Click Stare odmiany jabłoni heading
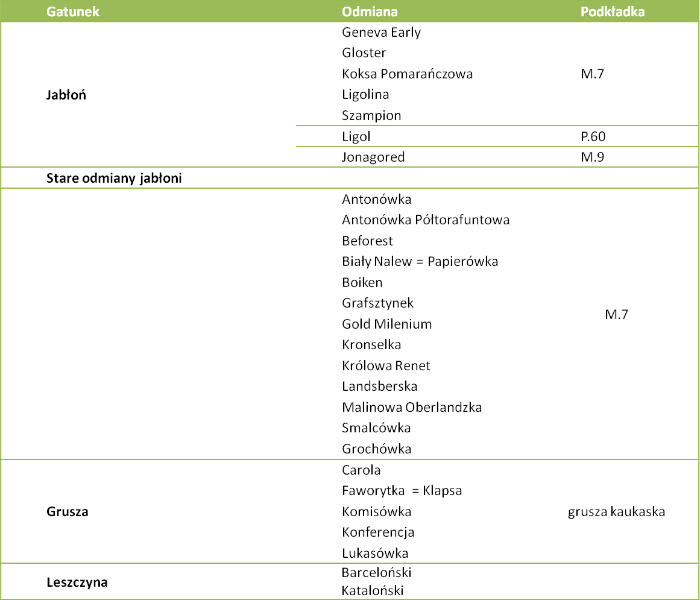 (114, 178)
